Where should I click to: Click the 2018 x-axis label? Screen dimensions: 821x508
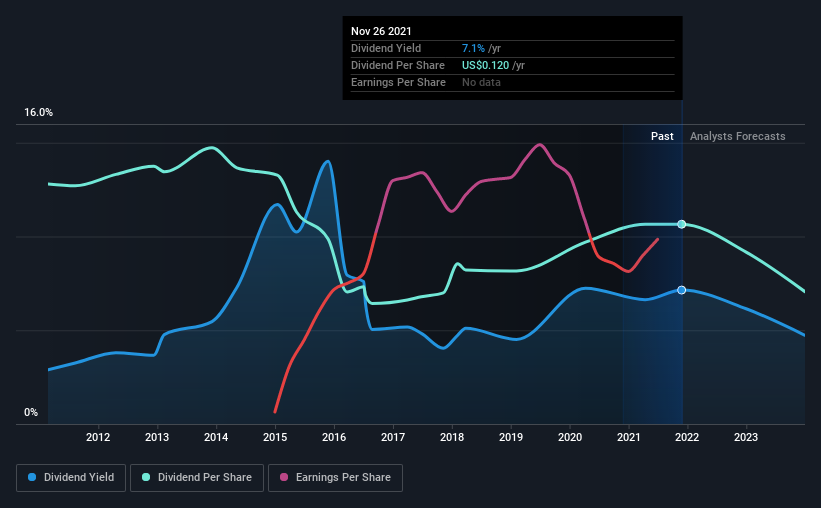452,437
